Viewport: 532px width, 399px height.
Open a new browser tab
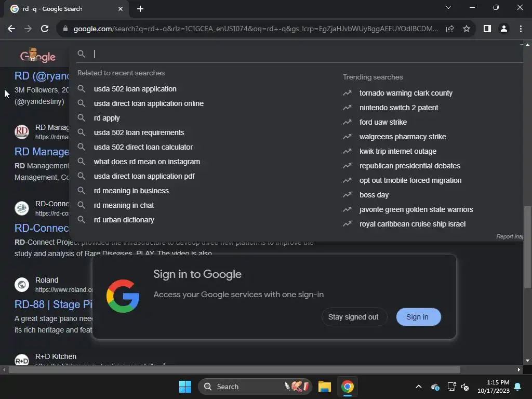coord(140,9)
